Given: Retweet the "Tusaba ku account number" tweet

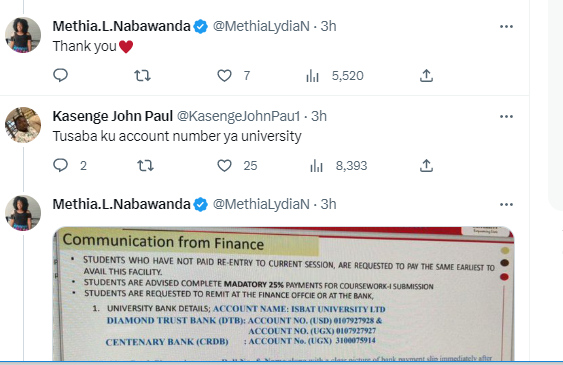Looking at the screenshot, I should [145, 165].
